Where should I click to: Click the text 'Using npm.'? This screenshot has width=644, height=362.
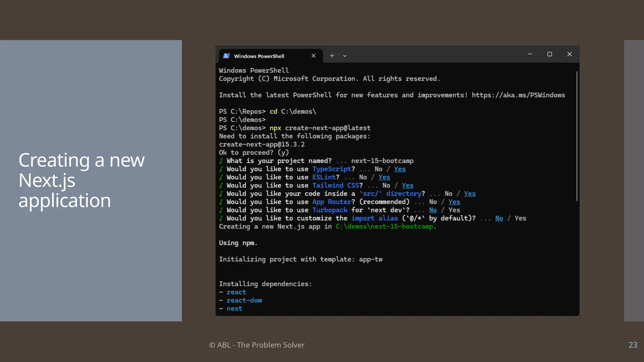pos(238,243)
